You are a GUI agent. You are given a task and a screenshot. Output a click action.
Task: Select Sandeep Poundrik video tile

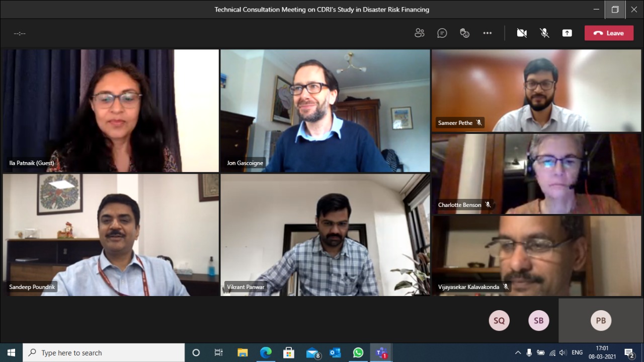click(110, 235)
